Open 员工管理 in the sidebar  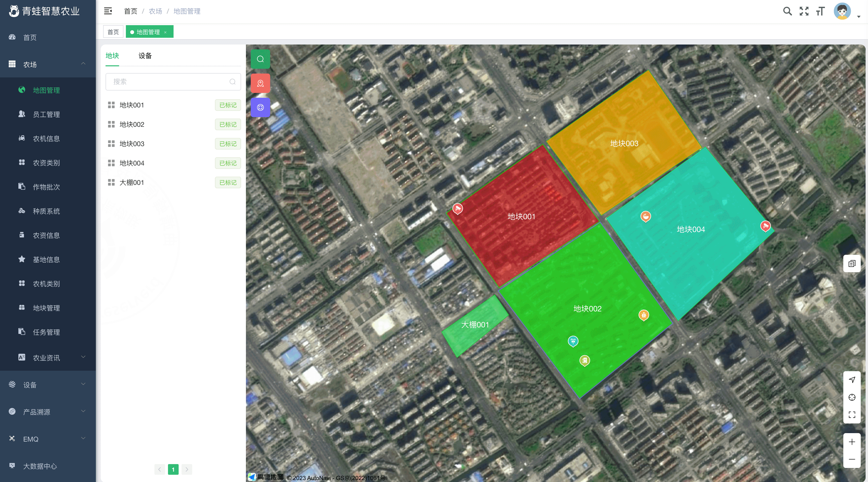tap(48, 114)
